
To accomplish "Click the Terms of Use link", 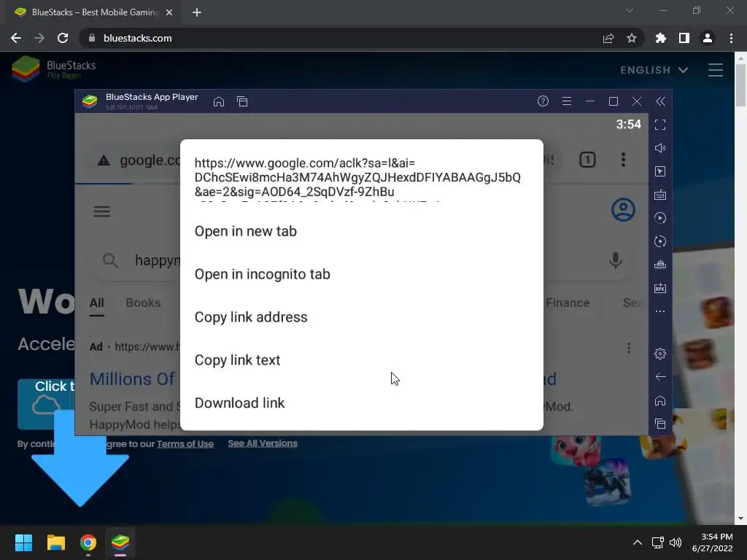I will [x=185, y=444].
